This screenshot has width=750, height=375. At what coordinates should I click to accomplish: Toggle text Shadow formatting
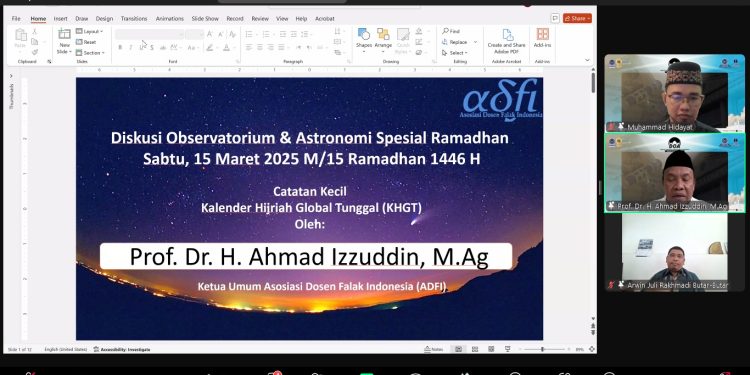[152, 47]
